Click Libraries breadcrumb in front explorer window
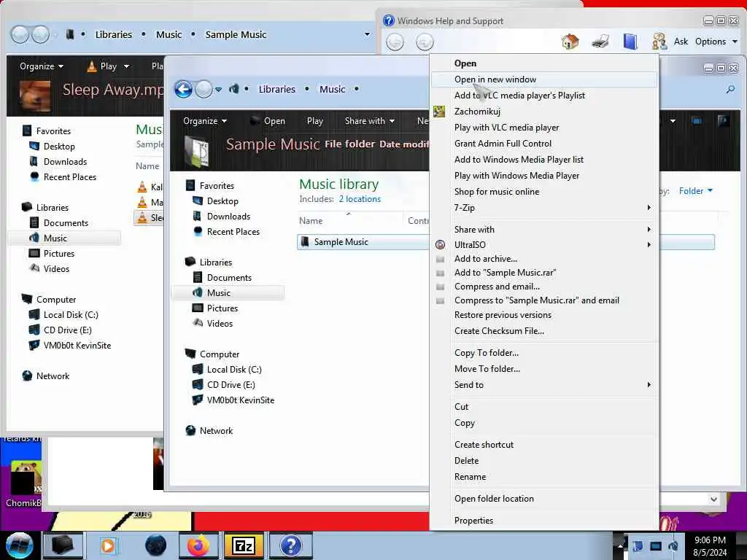The height and width of the screenshot is (560, 747). pos(276,89)
